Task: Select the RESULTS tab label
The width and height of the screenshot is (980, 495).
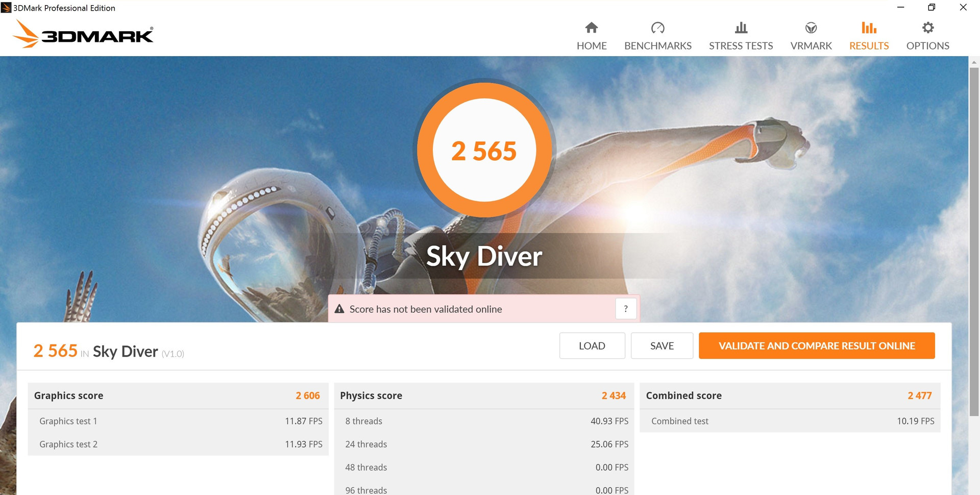Action: click(x=869, y=46)
